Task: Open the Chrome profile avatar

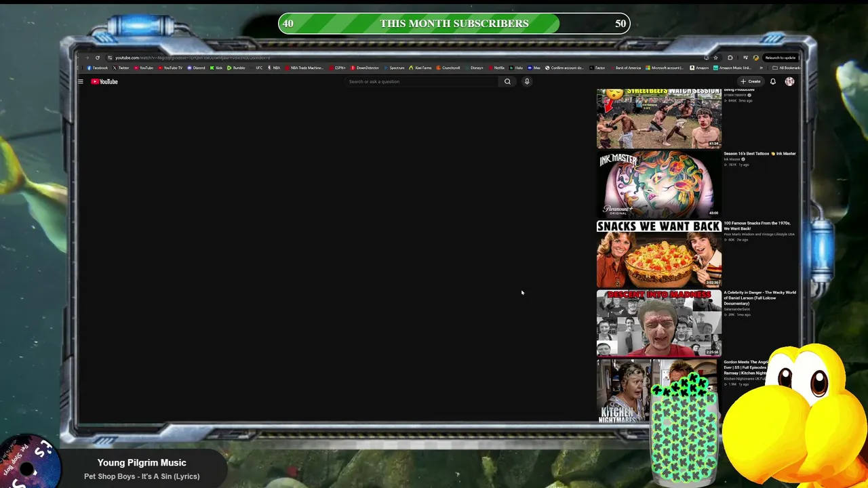Action: click(756, 58)
